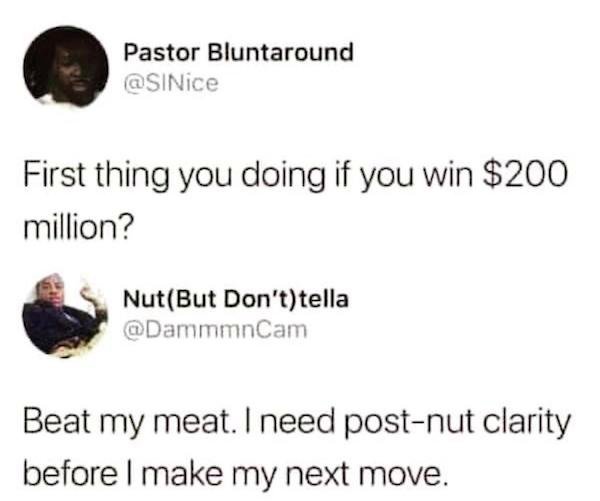600x501 pixels.
Task: Click the Nut(But Don't)tella display name
Action: tap(236, 299)
